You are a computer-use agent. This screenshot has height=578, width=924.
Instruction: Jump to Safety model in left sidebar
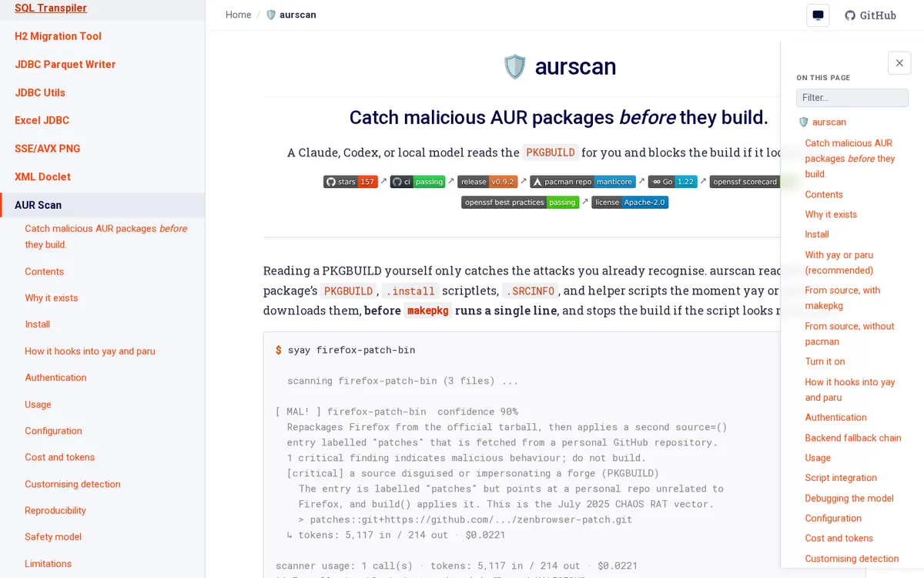53,537
